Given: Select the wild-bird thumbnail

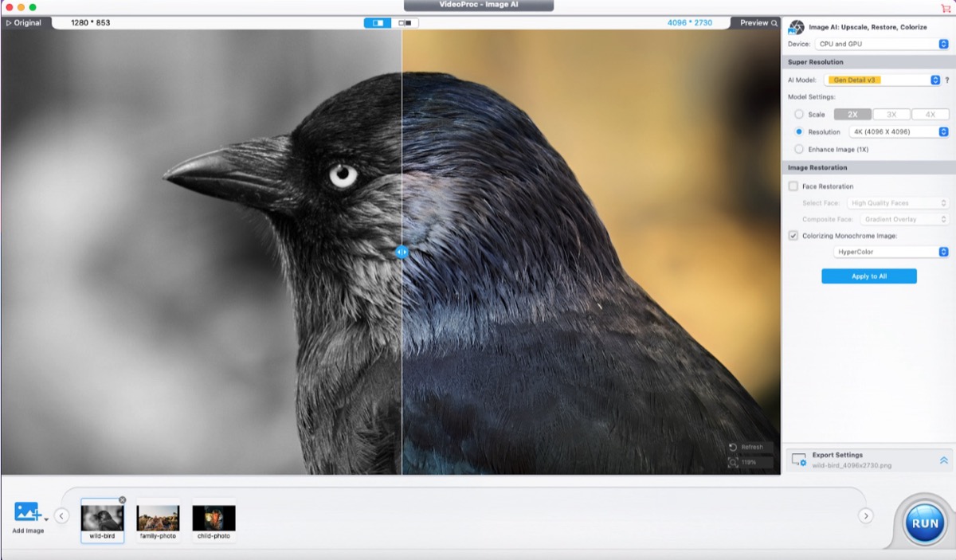Looking at the screenshot, I should (102, 520).
